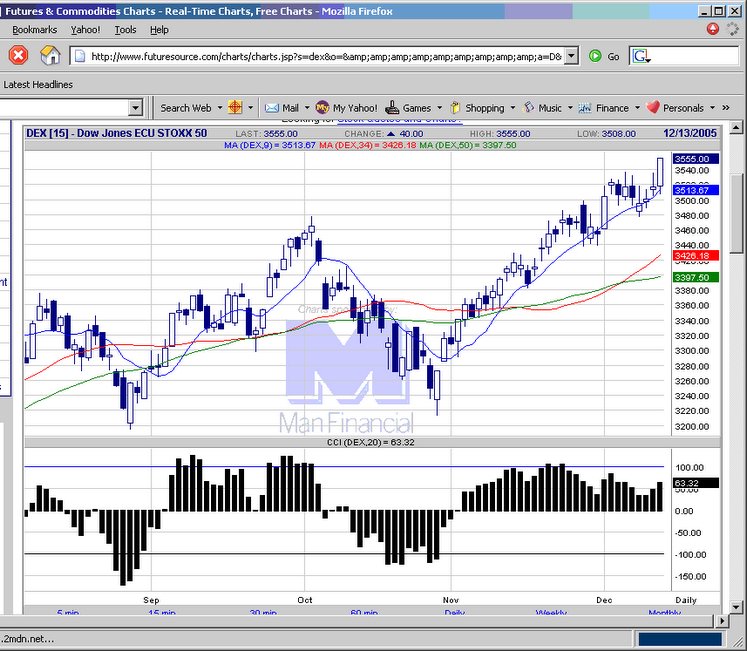Viewport: 747px width, 651px height.
Task: Click the My Yahoo! label
Action: point(355,108)
